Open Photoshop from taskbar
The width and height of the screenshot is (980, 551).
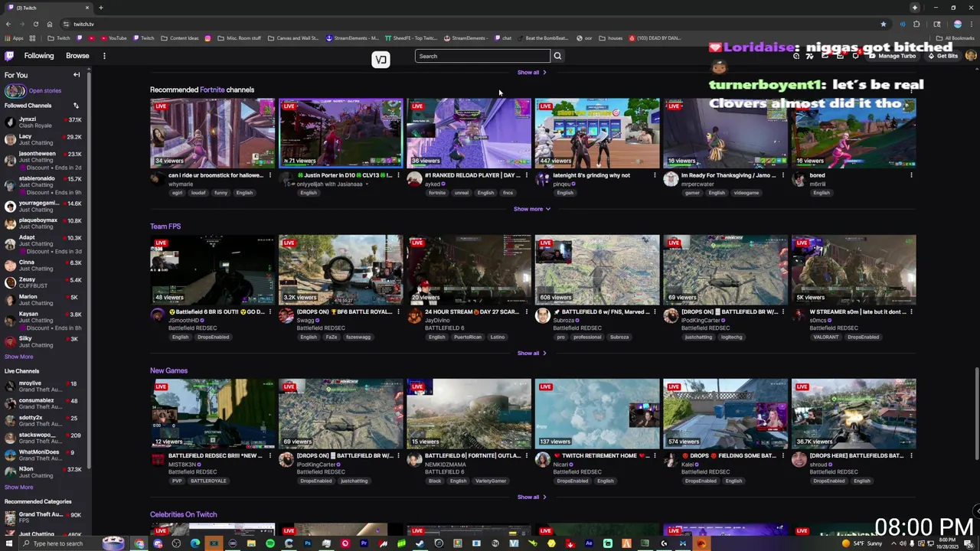tap(308, 543)
